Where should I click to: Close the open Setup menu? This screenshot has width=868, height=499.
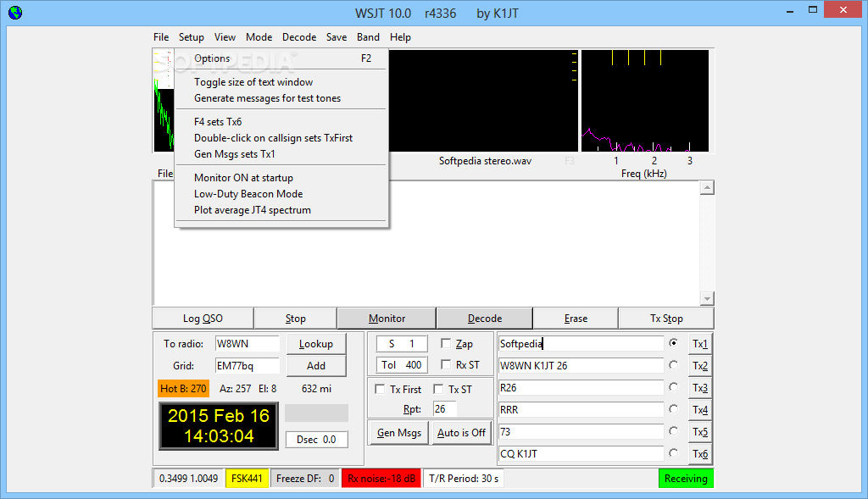point(191,37)
